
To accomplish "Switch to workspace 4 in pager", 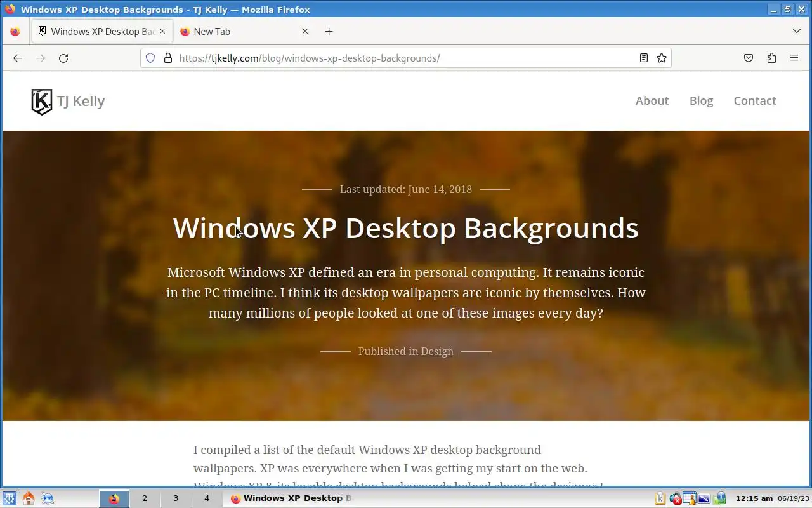I will 206,498.
